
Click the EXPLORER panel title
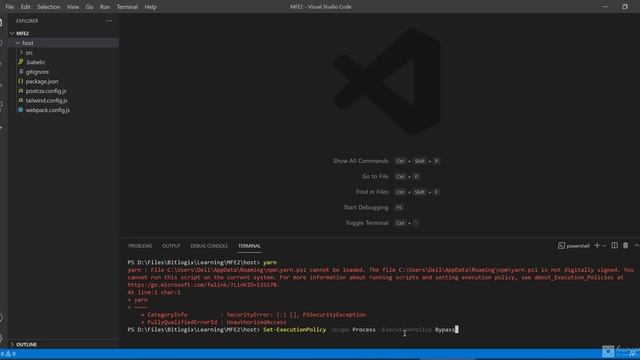coord(27,21)
